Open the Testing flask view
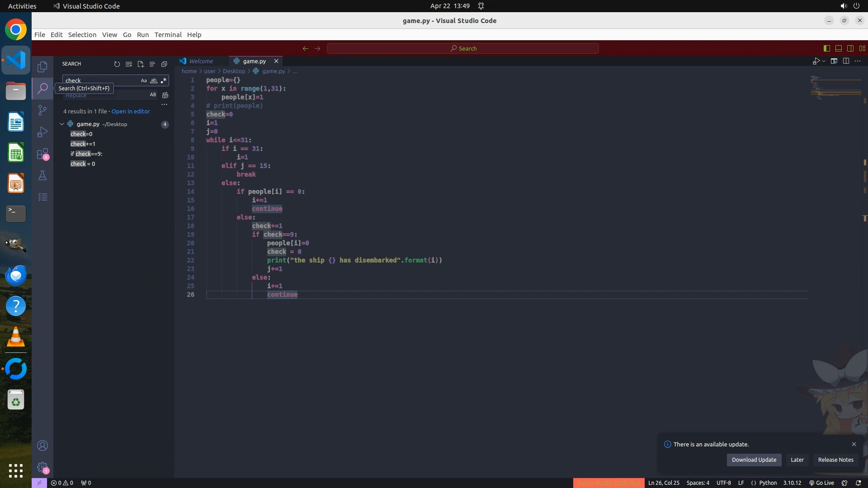 coord(42,175)
